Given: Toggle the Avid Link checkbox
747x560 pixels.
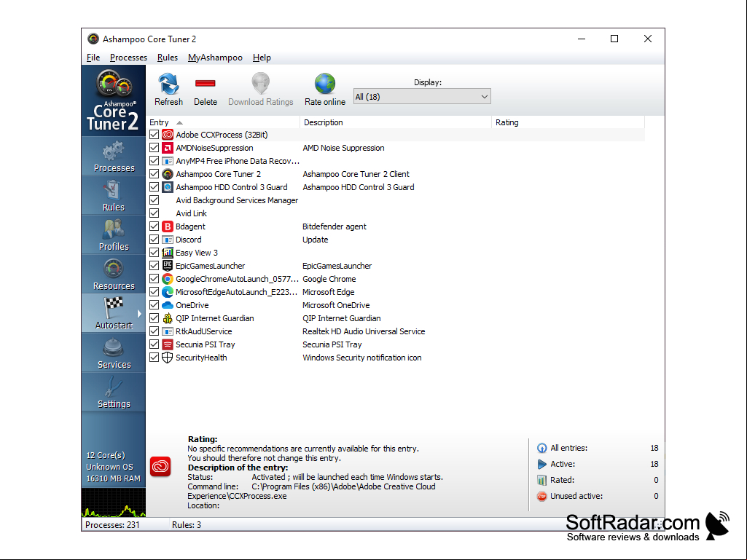Looking at the screenshot, I should pos(154,213).
